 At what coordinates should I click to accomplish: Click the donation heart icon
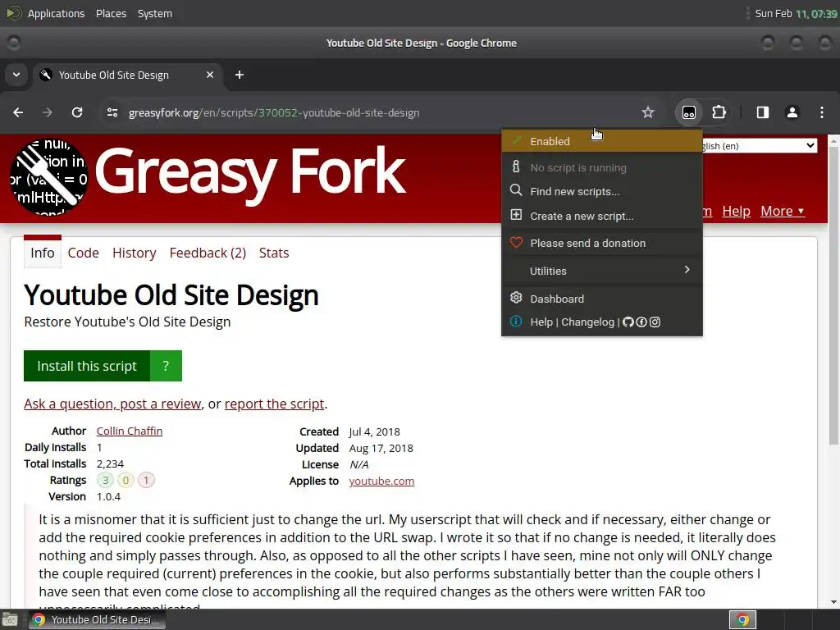pos(516,242)
